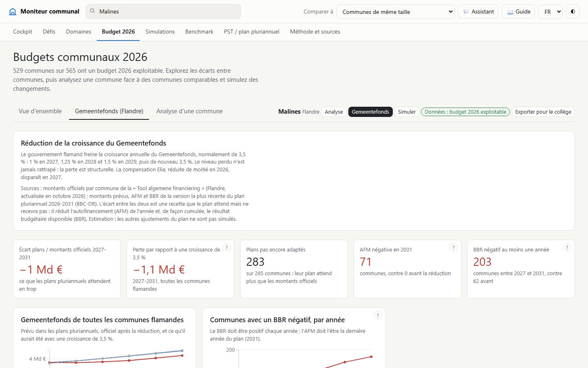Click the Gemeentefonds pill for Malines

tap(370, 112)
